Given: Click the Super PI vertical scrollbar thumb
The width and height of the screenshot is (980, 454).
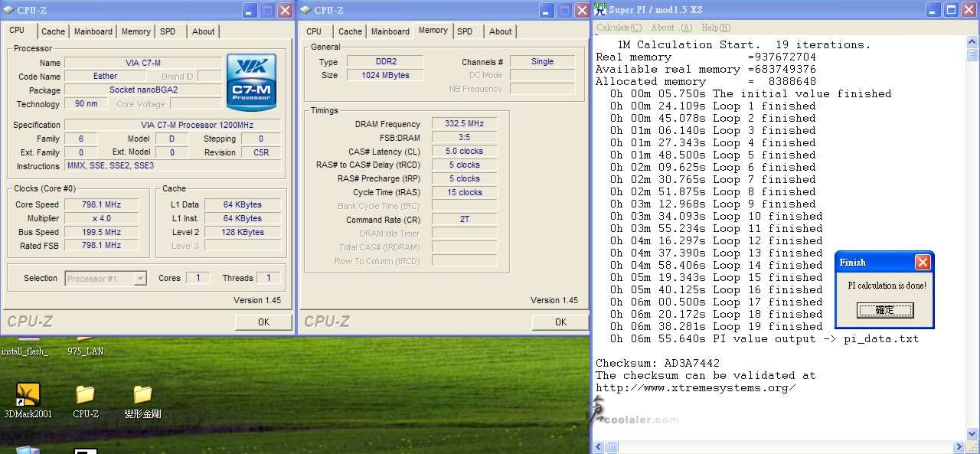Looking at the screenshot, I should (x=972, y=54).
